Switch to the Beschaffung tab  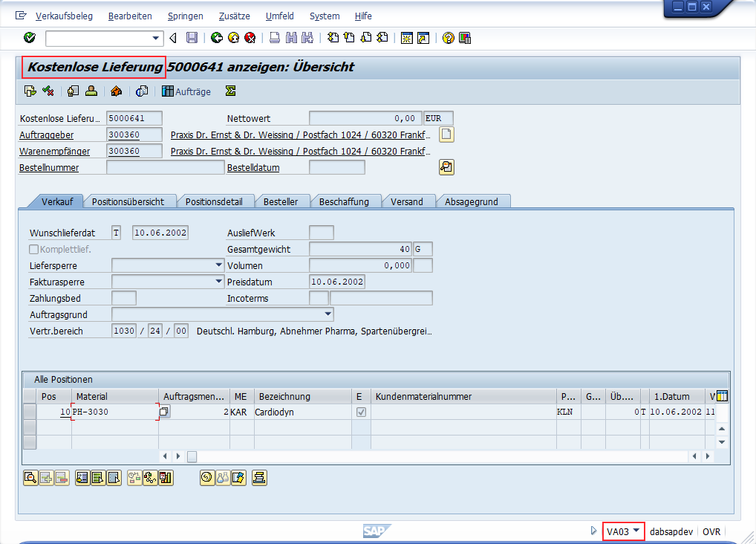(x=345, y=201)
